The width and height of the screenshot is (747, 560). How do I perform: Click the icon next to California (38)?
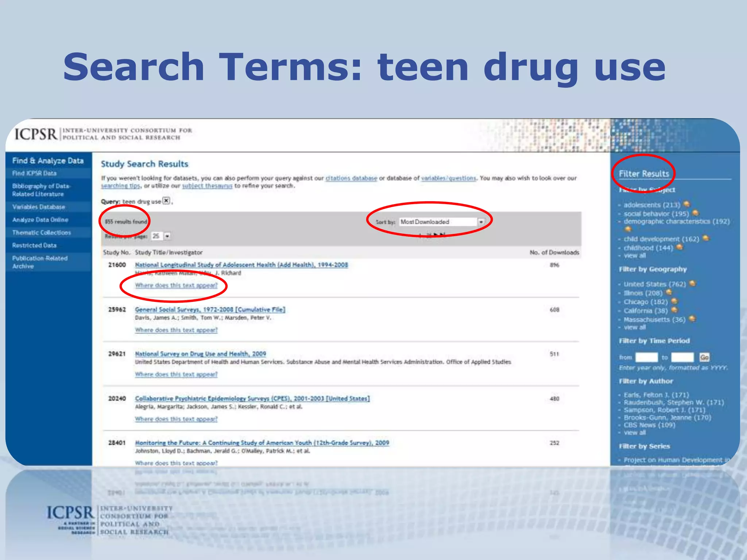(674, 310)
